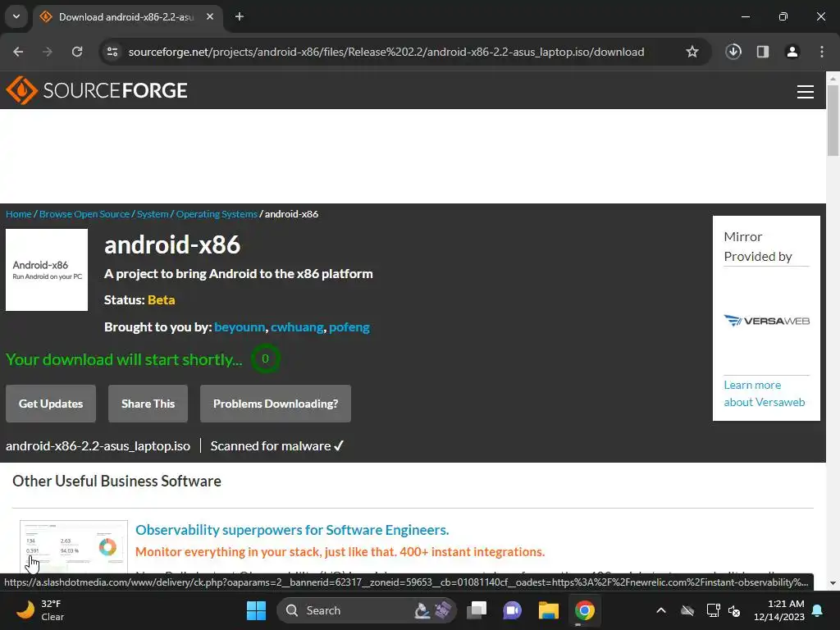The image size is (840, 630).
Task: Open the notifications bell icon
Action: tap(818, 610)
